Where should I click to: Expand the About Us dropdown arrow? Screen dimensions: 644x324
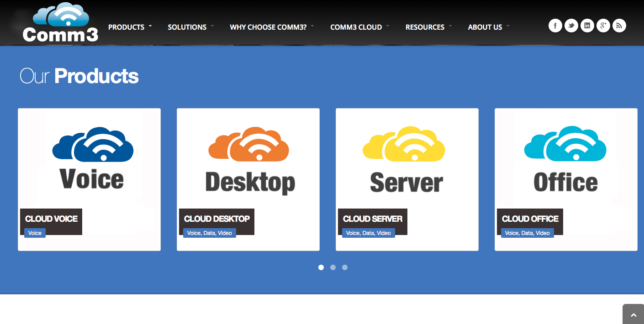[508, 26]
